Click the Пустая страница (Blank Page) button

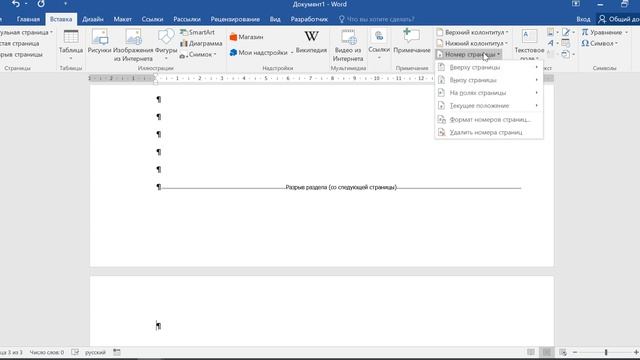point(20,43)
